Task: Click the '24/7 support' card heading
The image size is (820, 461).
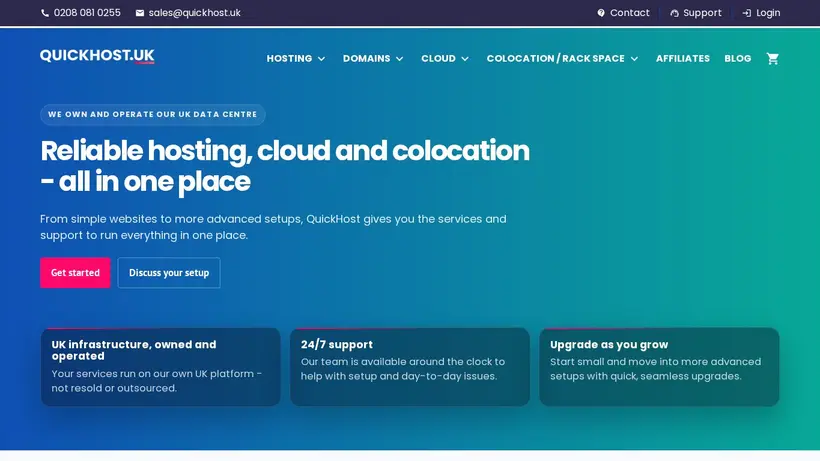Action: coord(337,344)
